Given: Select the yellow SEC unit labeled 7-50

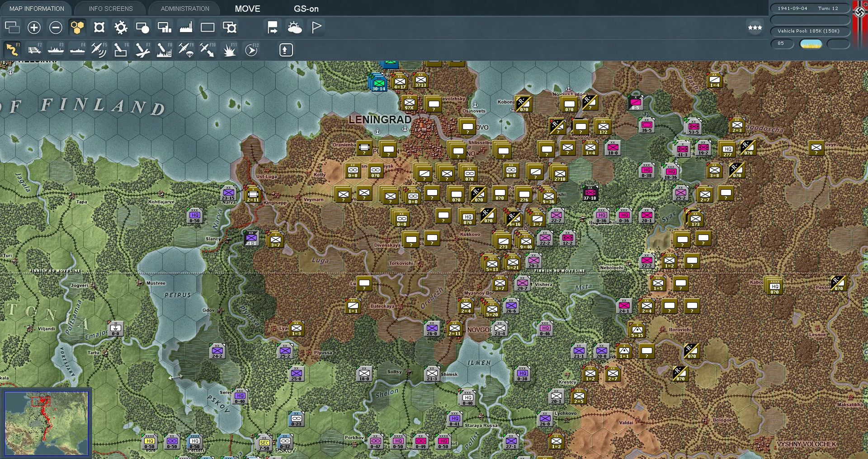Looking at the screenshot, I should [x=264, y=443].
